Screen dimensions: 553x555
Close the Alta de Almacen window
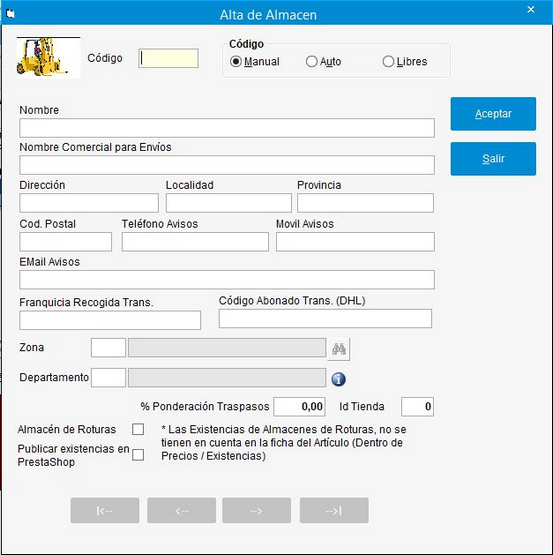point(530,10)
